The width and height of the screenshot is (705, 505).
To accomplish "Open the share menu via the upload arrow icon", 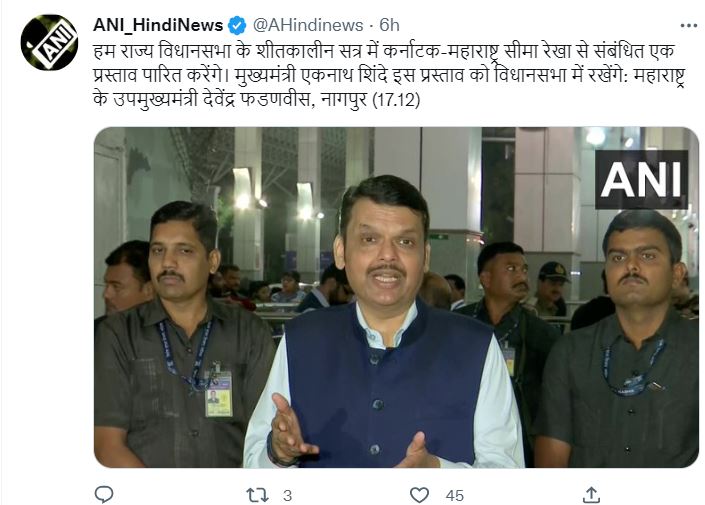I will 591,495.
